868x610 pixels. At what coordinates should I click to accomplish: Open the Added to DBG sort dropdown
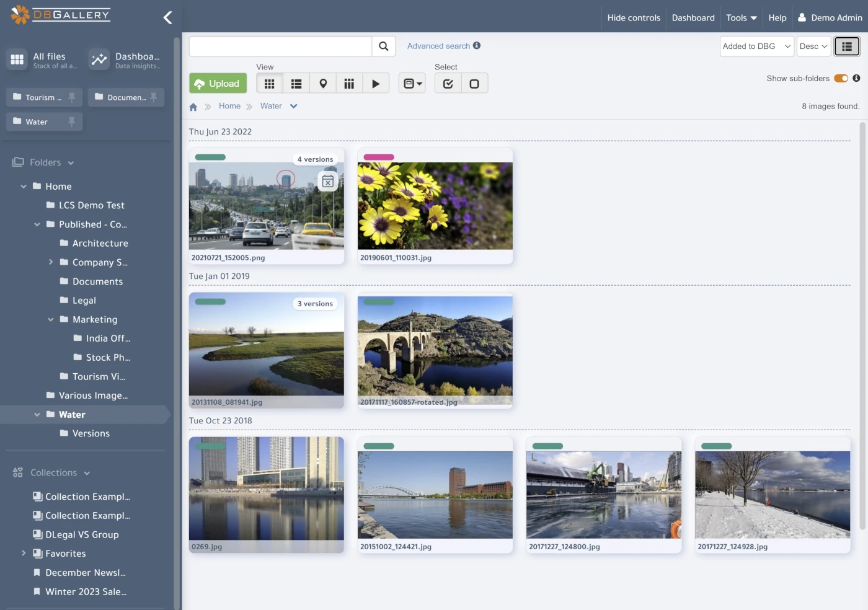click(756, 46)
